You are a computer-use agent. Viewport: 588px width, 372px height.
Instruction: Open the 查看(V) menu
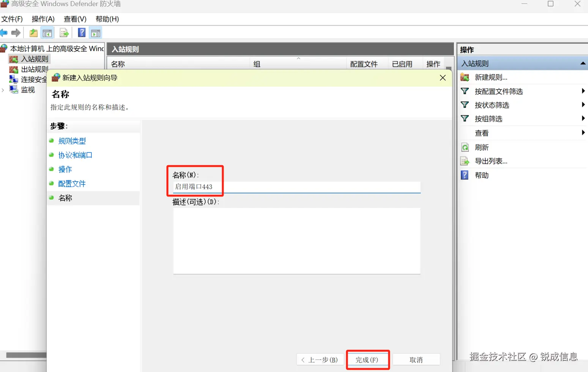coord(74,19)
